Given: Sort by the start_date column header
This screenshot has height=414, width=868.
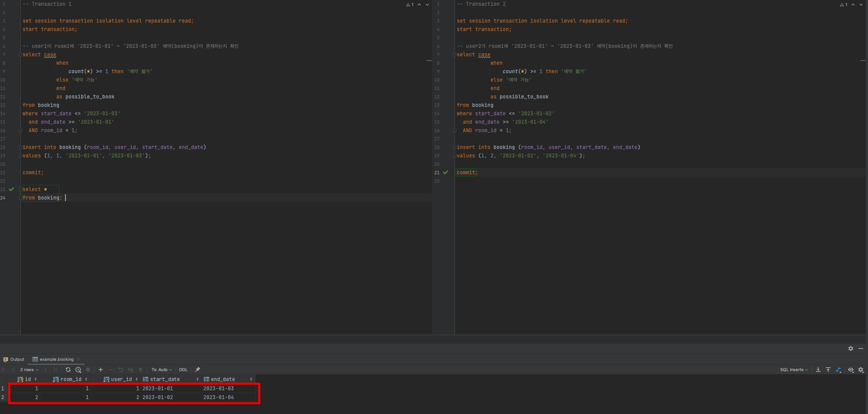Looking at the screenshot, I should [165, 379].
